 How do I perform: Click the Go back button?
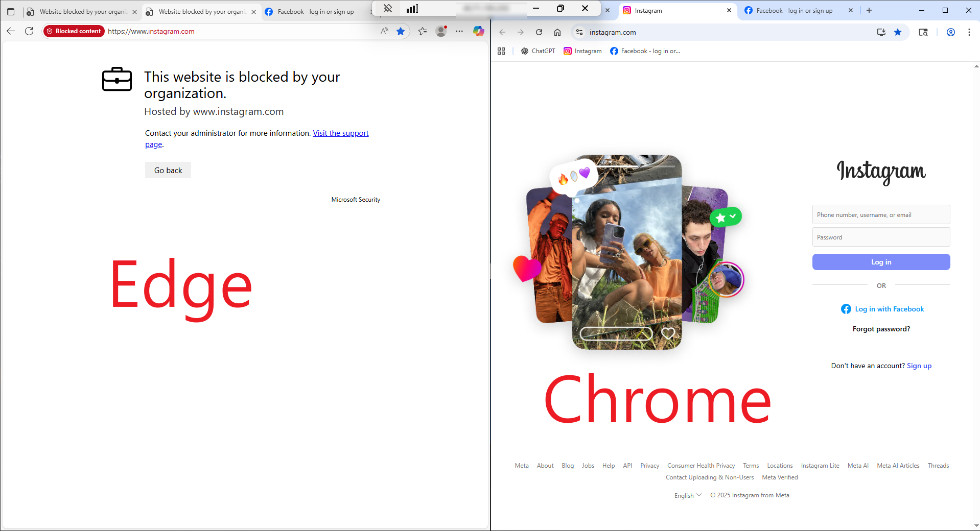[x=168, y=170]
